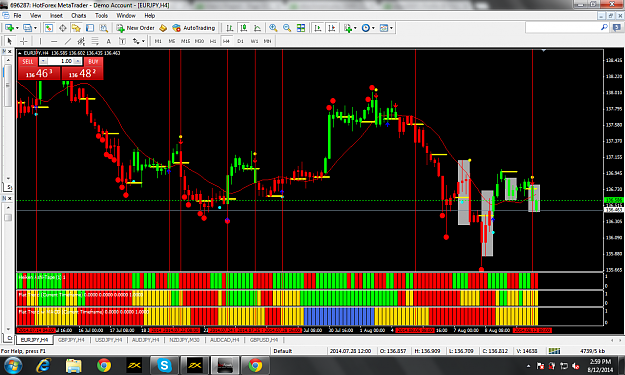Screen dimensions: 625x375
Task: Open the Insert menu
Action: (x=56, y=16)
